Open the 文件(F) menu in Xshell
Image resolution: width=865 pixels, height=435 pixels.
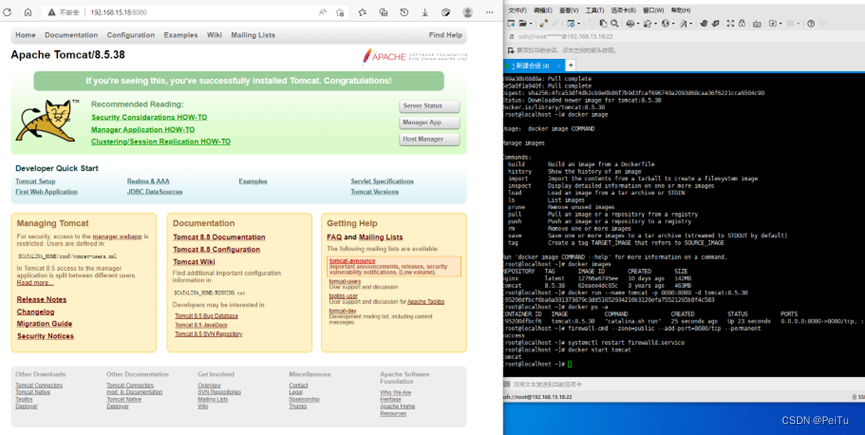click(x=517, y=10)
